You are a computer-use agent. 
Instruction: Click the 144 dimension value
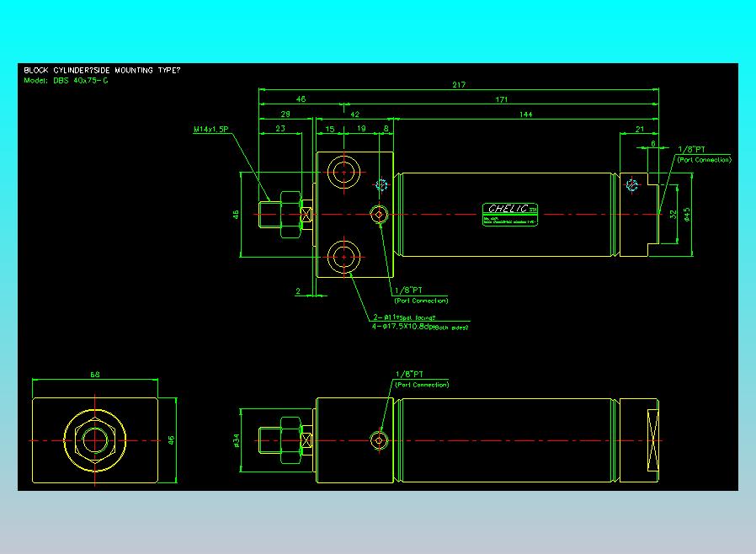point(525,115)
